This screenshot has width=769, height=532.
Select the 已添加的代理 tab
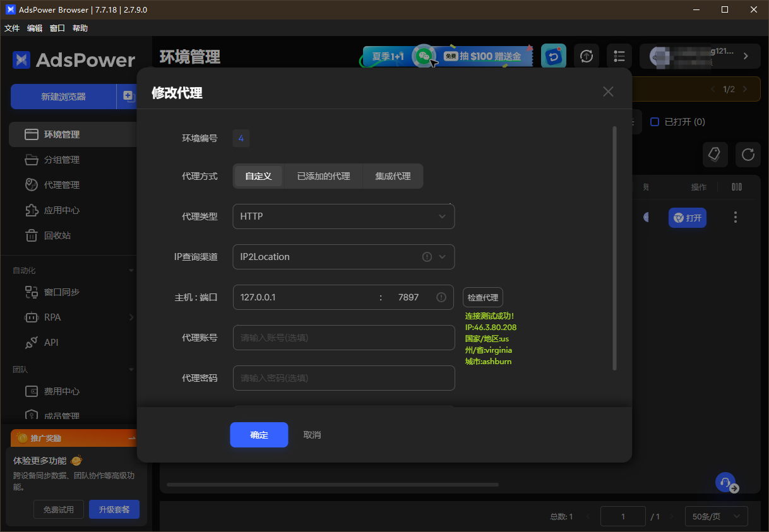[x=323, y=176]
